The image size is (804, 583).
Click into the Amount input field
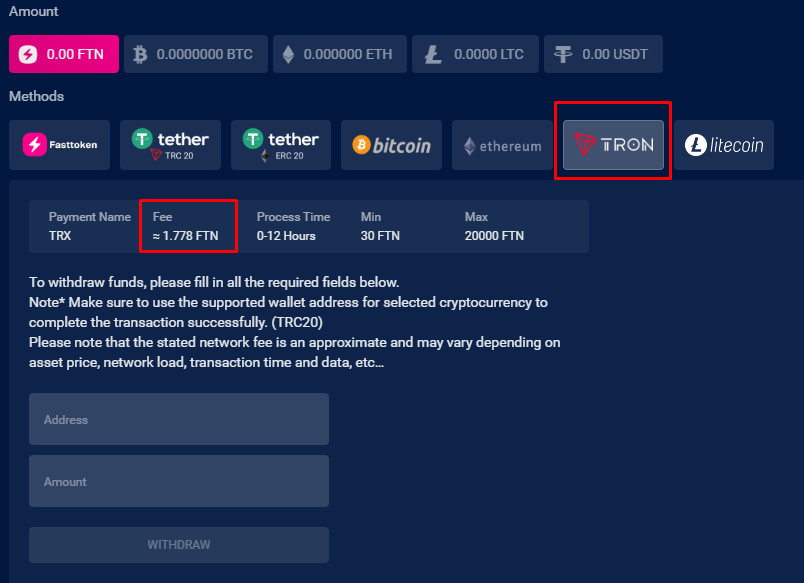tap(179, 481)
